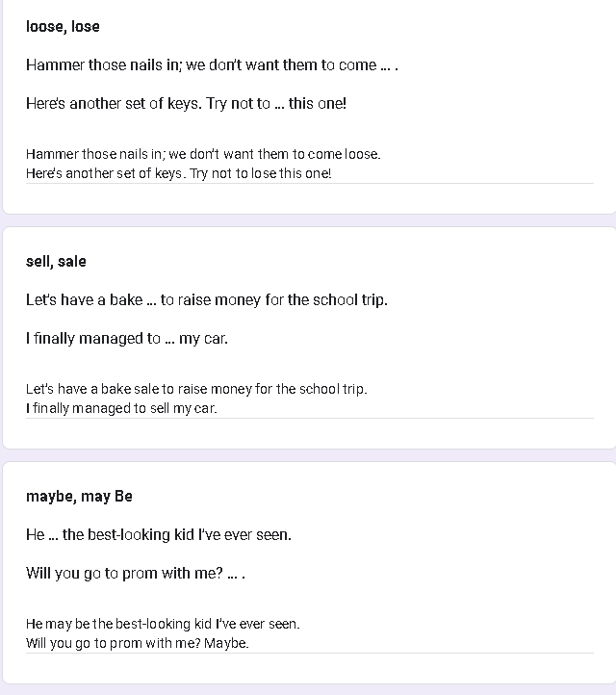Click the "maybe, may Be" question title
Viewport: 616px width, 695px height.
click(x=79, y=496)
